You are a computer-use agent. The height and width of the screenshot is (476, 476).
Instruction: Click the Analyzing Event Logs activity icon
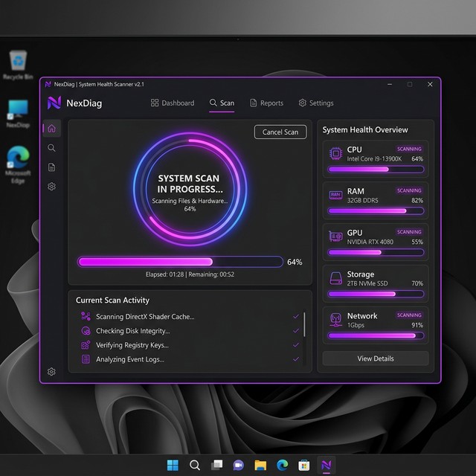(x=86, y=359)
